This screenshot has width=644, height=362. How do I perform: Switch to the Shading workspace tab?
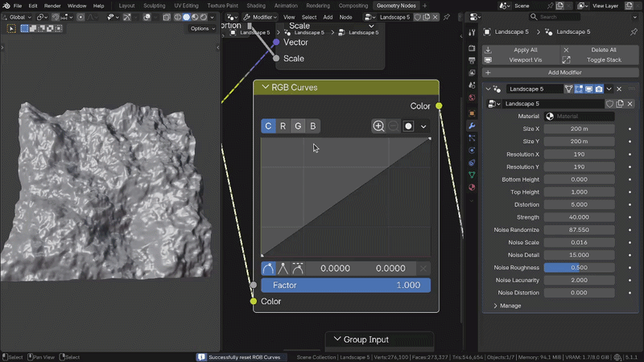coord(256,6)
